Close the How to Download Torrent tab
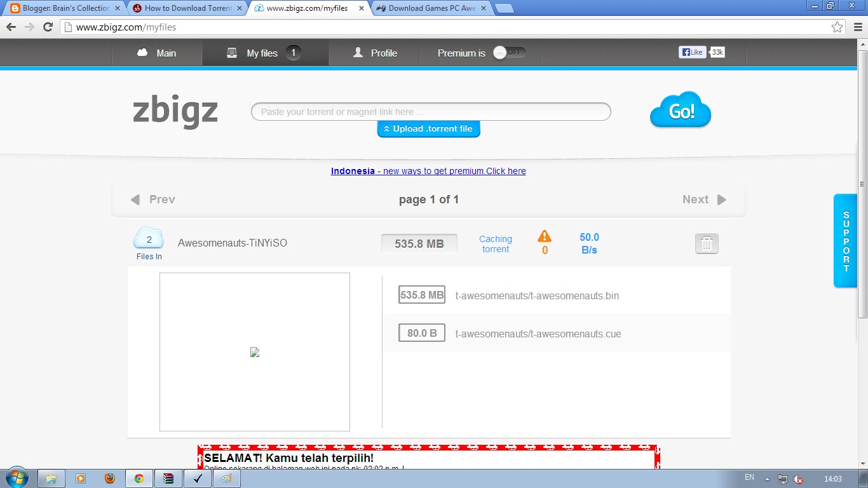This screenshot has height=488, width=868. tap(238, 8)
